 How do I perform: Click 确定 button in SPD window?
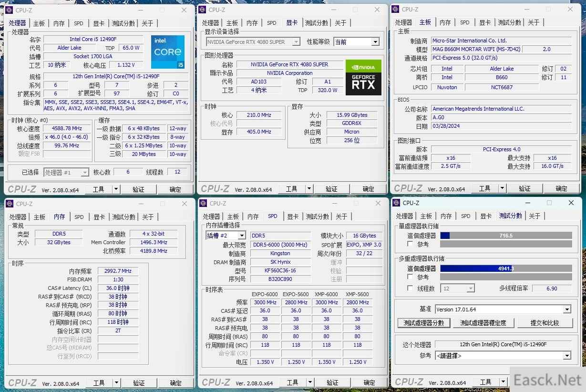pyautogui.click(x=369, y=382)
